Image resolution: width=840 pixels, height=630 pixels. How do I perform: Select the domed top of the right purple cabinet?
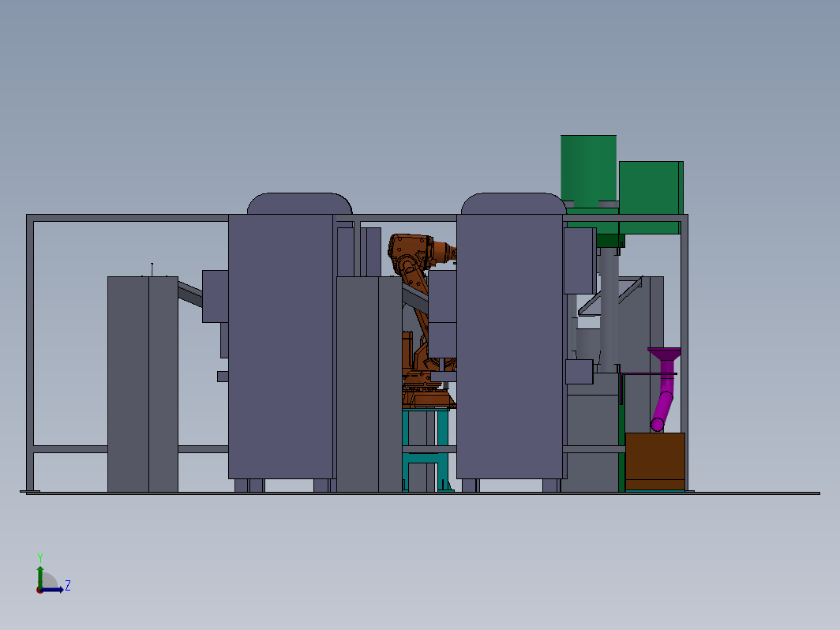click(513, 204)
